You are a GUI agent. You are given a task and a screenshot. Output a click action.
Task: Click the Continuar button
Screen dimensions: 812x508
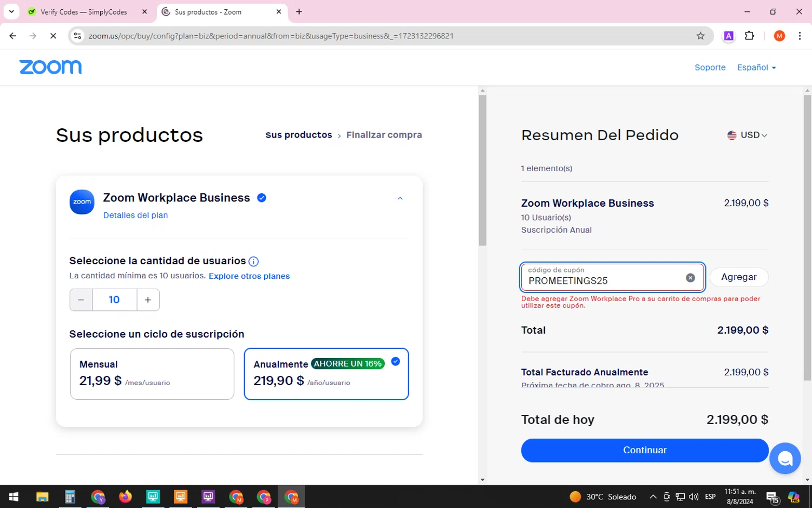(645, 450)
